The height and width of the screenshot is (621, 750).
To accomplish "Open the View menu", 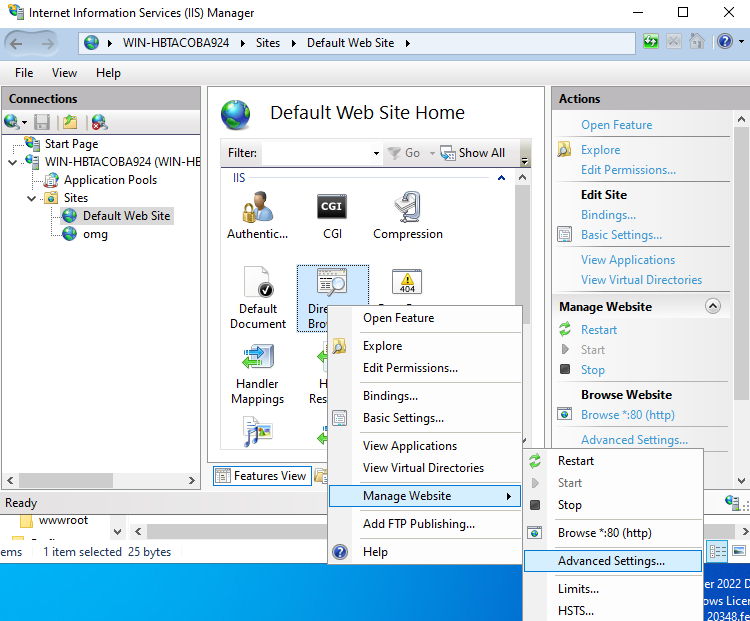I will pos(64,73).
